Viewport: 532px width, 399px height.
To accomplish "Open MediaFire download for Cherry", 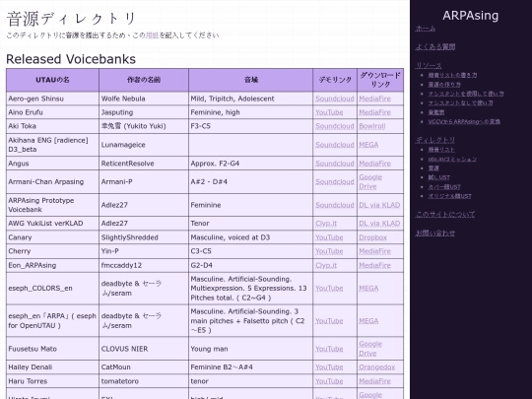I will pyautogui.click(x=374, y=251).
